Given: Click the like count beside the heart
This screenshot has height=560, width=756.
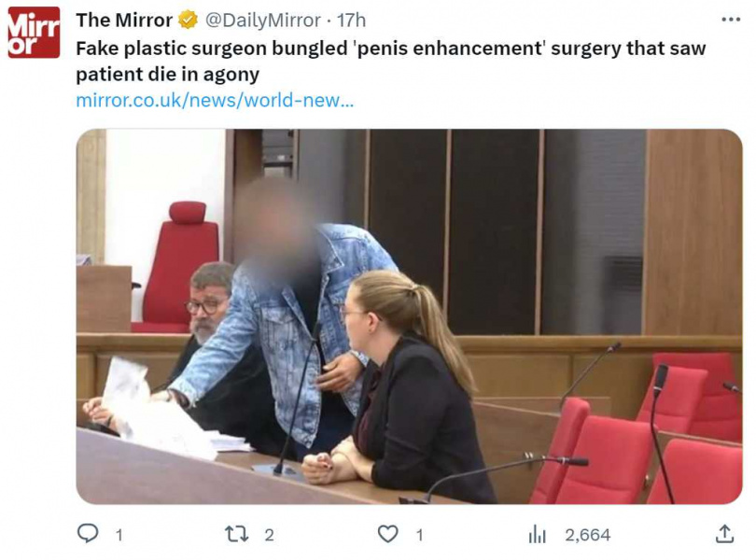Looking at the screenshot, I should [x=418, y=535].
